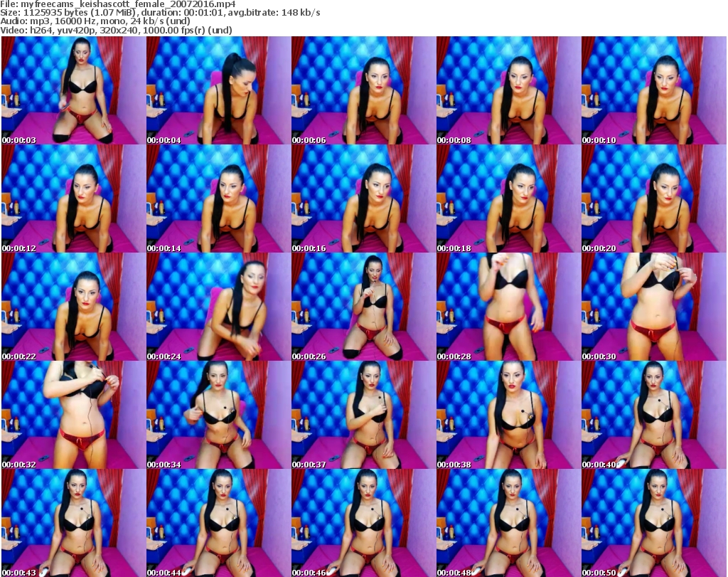
Task: Choose the thumbnail timestamped 00:00:34
Action: point(219,415)
